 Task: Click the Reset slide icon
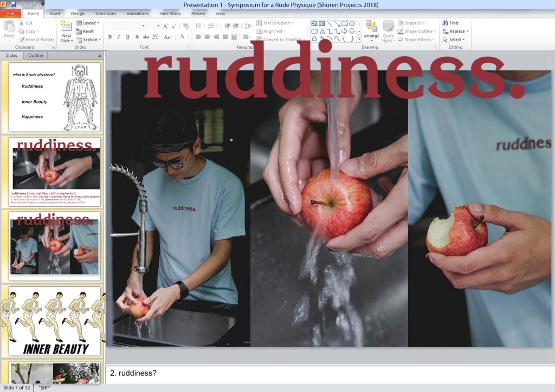coord(85,31)
